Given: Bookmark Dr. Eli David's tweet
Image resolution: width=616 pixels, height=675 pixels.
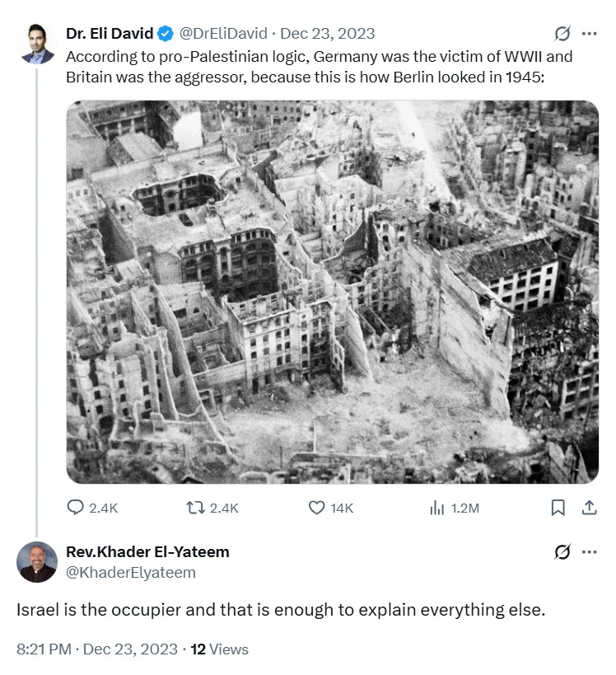Looking at the screenshot, I should [x=558, y=508].
